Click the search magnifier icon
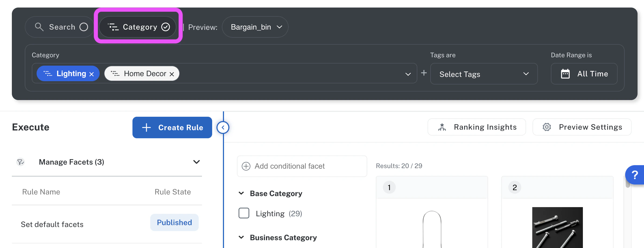Screen dimensions: 644x248 tap(39, 27)
